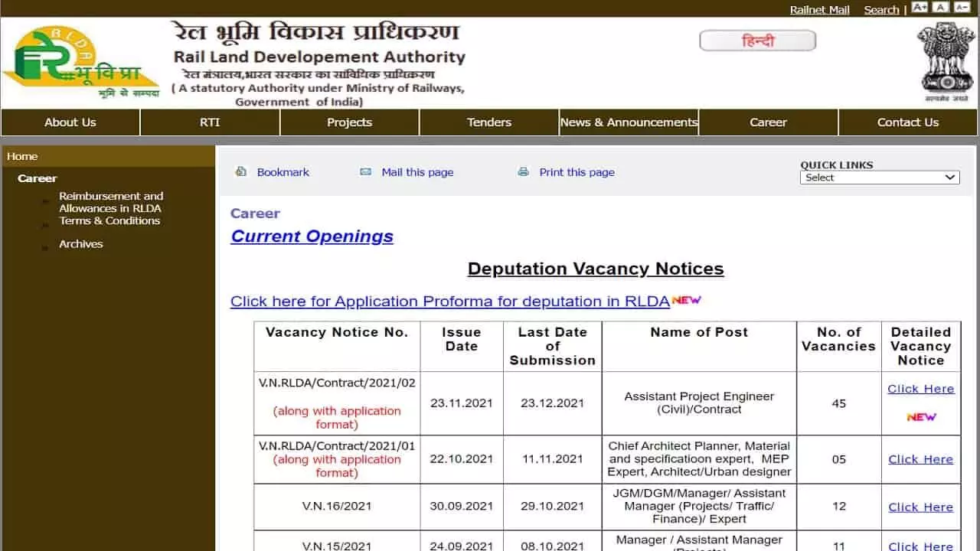Reset font size with normal A icon
This screenshot has height=551, width=980.
point(941,8)
